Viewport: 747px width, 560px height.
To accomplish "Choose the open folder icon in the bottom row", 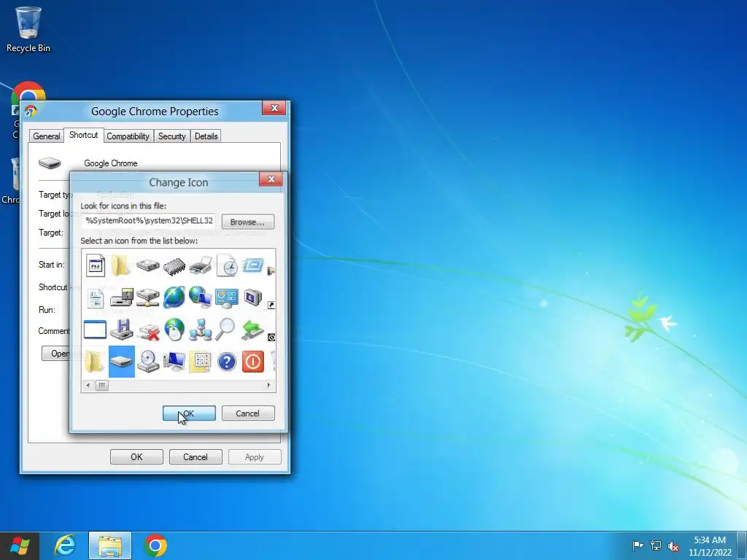I will (x=95, y=362).
